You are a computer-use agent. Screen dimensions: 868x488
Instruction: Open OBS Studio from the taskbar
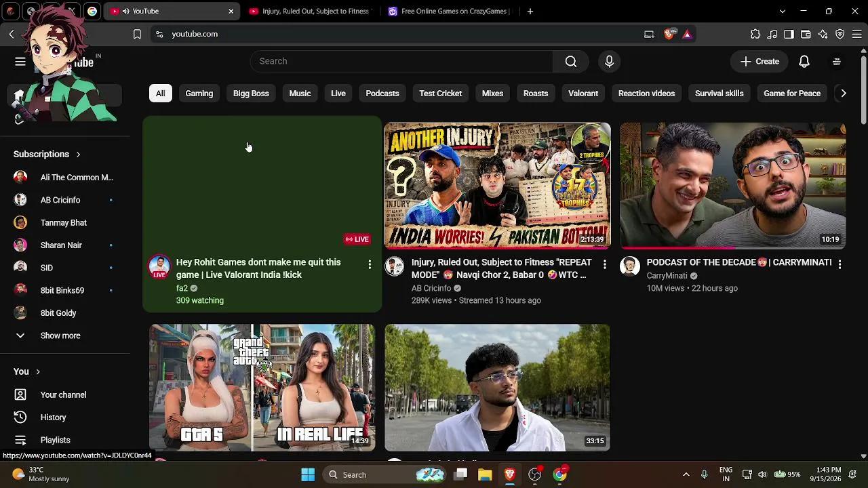pyautogui.click(x=535, y=474)
